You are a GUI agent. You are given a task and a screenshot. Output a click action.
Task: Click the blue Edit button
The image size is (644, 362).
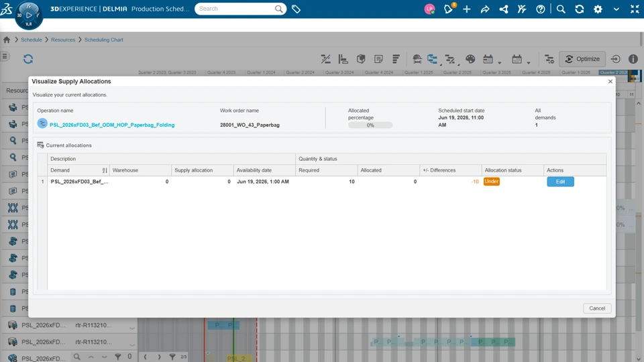pyautogui.click(x=560, y=182)
